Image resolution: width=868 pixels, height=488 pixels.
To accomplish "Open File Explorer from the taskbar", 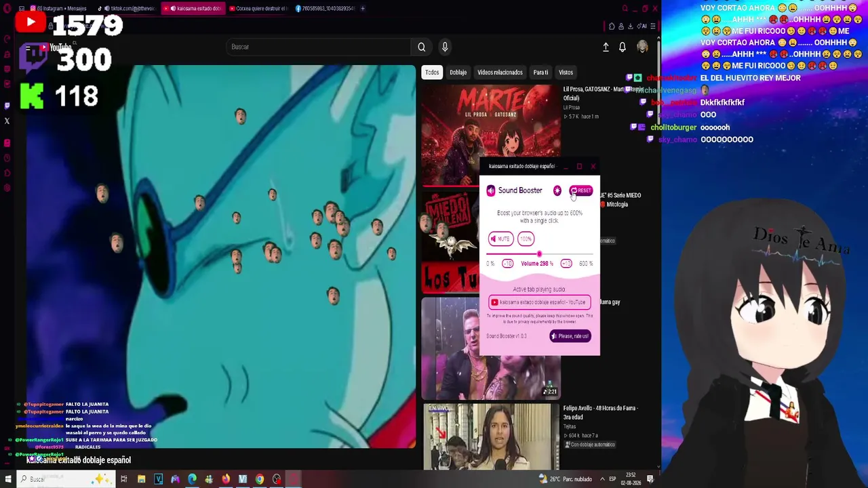I will [x=141, y=479].
